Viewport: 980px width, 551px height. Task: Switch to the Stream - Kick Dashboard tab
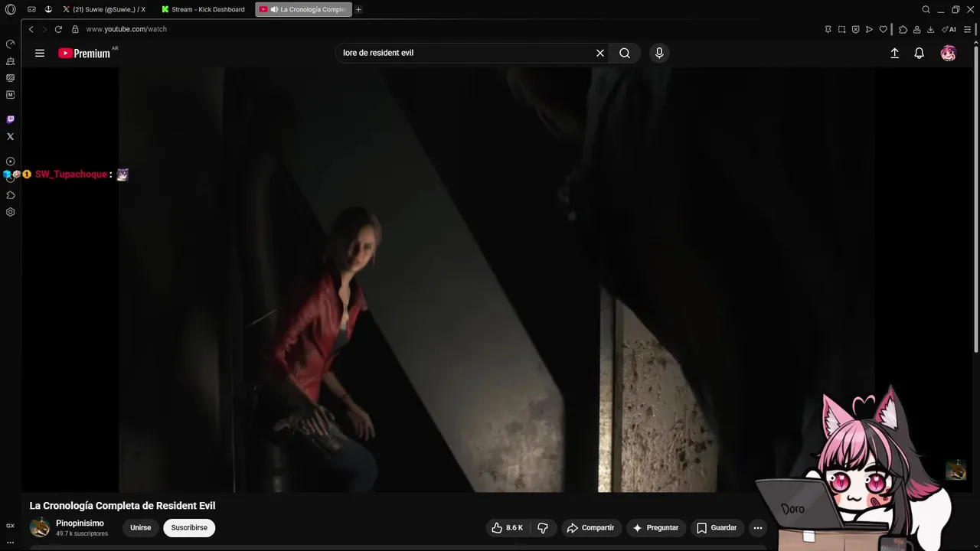click(204, 9)
